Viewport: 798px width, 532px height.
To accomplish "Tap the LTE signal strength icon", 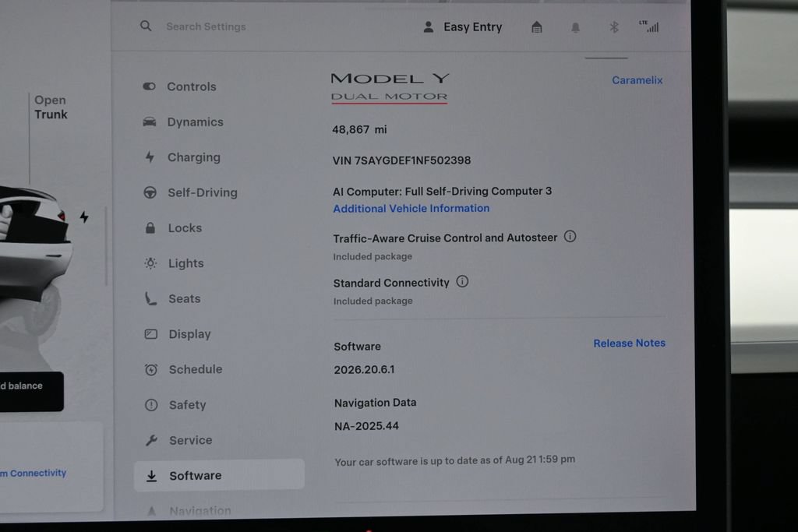I will coord(649,26).
